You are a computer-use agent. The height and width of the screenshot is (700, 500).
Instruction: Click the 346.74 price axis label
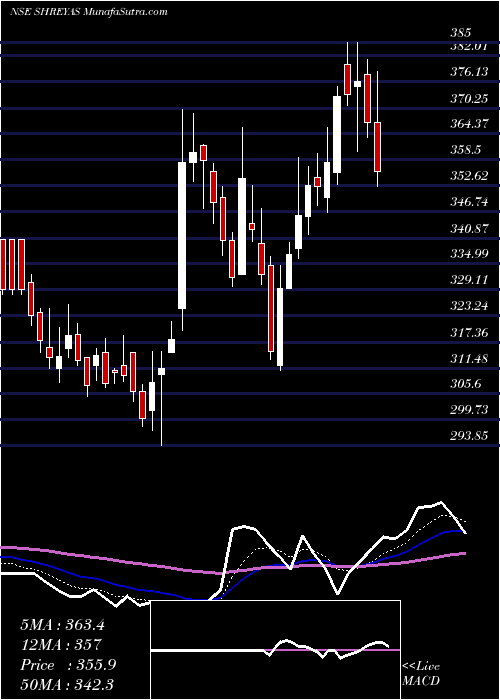[469, 202]
